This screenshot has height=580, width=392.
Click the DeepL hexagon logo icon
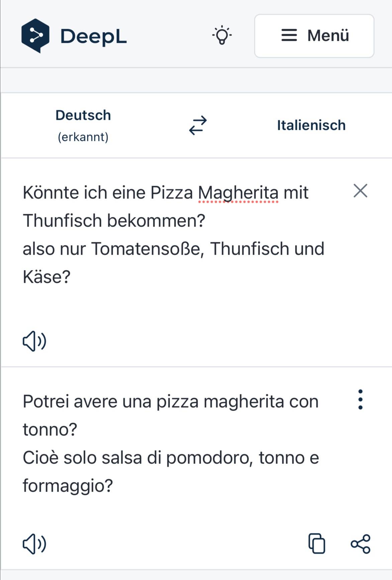pyautogui.click(x=35, y=36)
